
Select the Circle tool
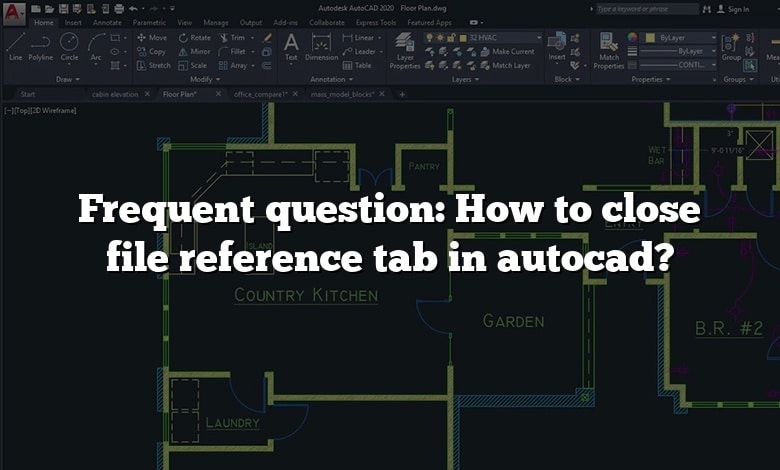click(69, 47)
